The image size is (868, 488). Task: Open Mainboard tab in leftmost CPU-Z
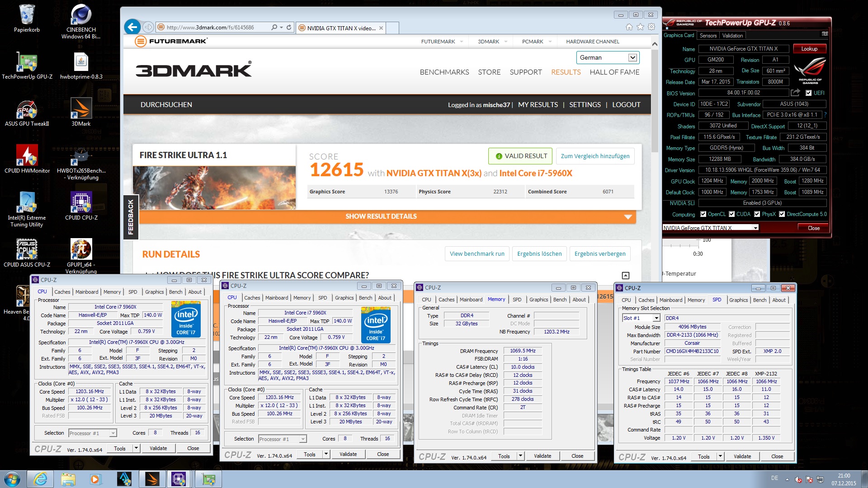(x=87, y=292)
